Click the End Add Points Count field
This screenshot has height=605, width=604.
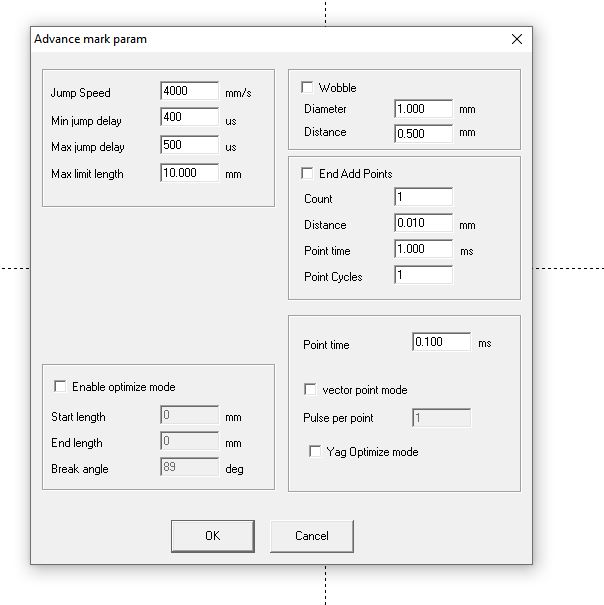coord(423,198)
